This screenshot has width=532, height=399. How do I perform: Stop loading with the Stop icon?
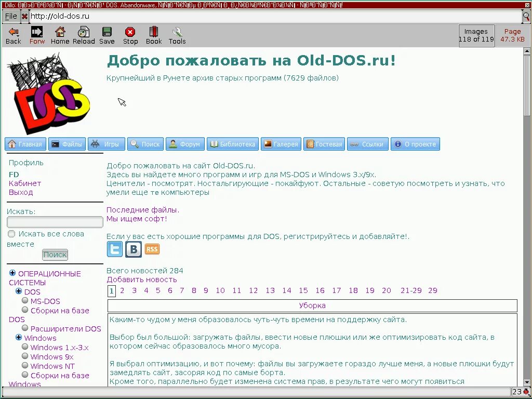pos(130,35)
